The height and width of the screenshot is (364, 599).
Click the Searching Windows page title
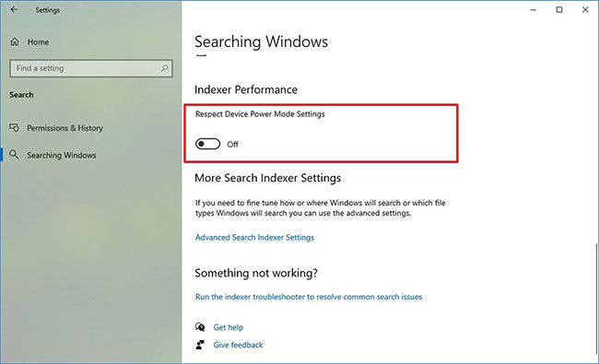pos(262,41)
